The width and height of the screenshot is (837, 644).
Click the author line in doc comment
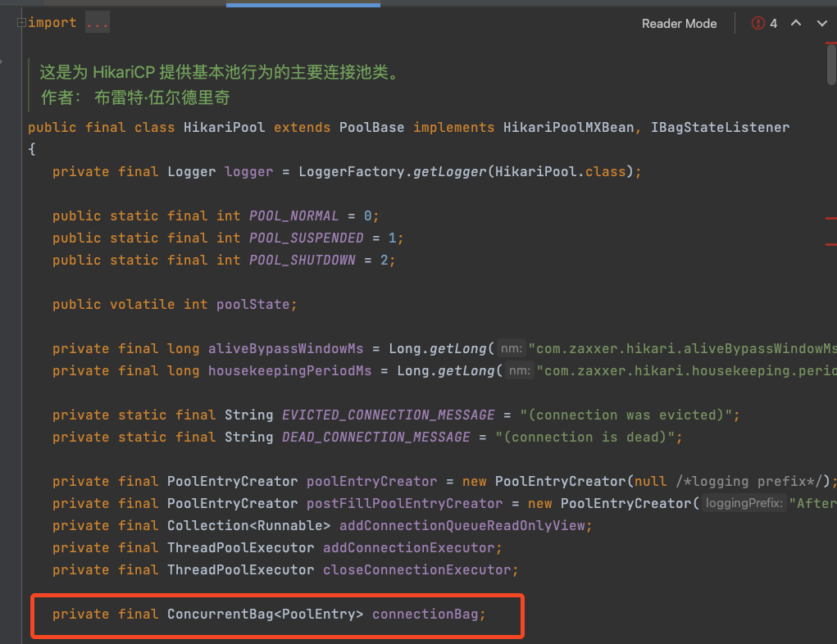135,98
